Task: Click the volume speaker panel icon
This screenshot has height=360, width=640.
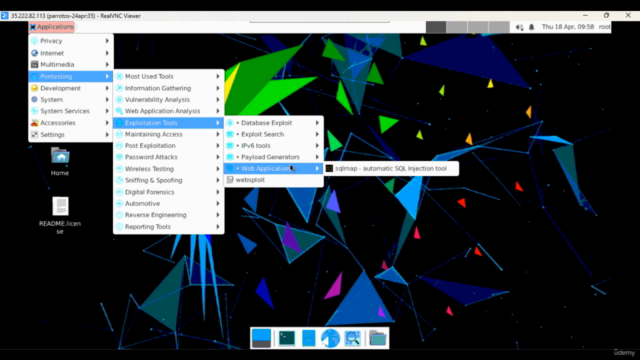Action: coord(519,27)
